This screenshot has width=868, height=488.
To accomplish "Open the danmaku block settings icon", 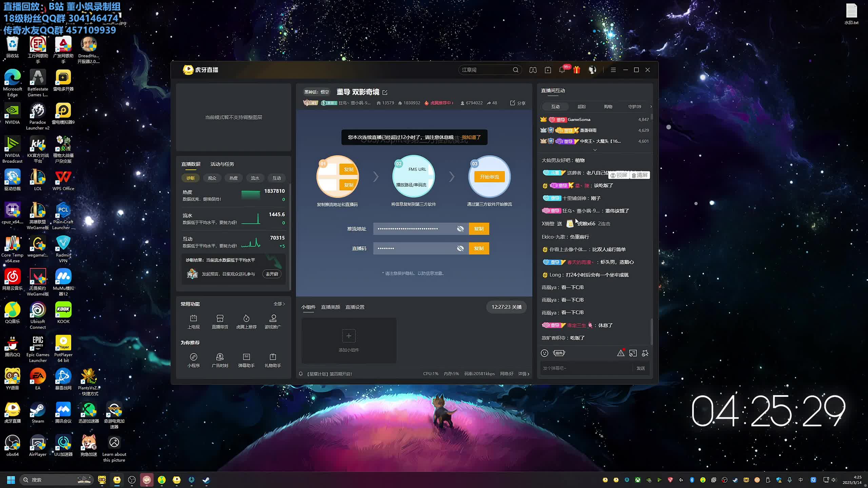I will click(x=633, y=353).
